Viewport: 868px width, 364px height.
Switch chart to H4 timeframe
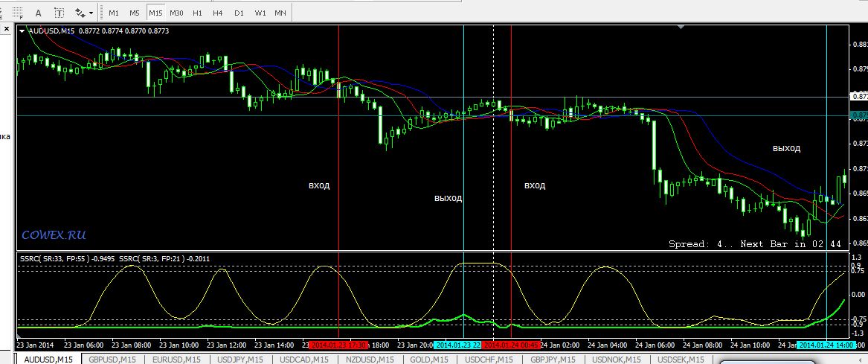(x=217, y=13)
